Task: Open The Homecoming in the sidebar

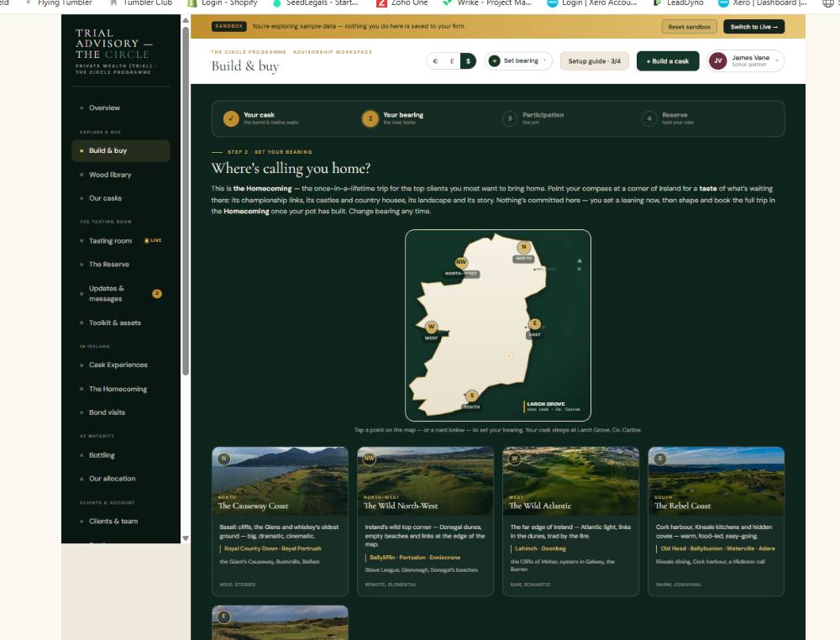Action: [x=120, y=389]
